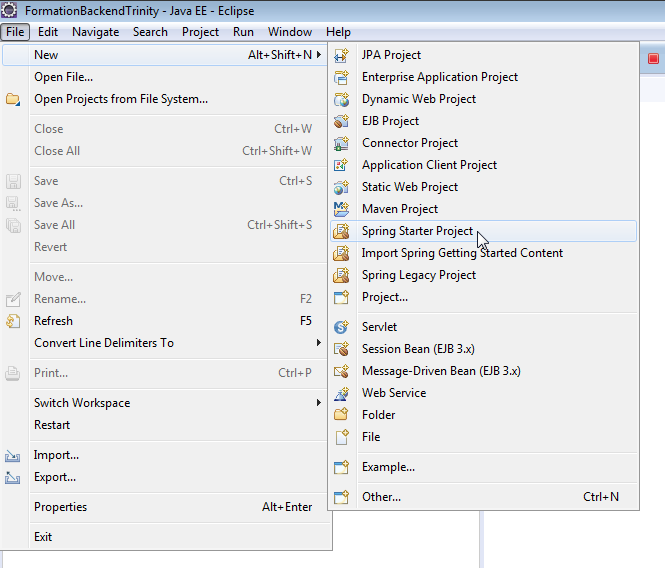
Task: Click the new Folder icon
Action: [x=341, y=414]
